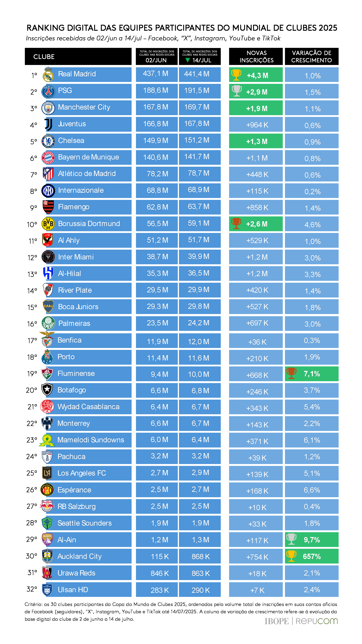Select the VARIAÇÃO DE CRESCIMENTO header

pyautogui.click(x=312, y=56)
